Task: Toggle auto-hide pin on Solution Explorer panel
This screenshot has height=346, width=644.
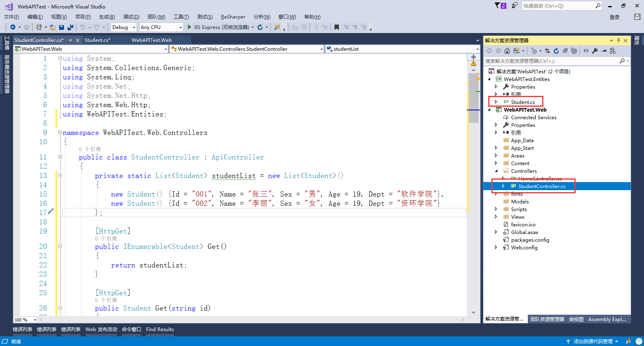Action: point(619,40)
